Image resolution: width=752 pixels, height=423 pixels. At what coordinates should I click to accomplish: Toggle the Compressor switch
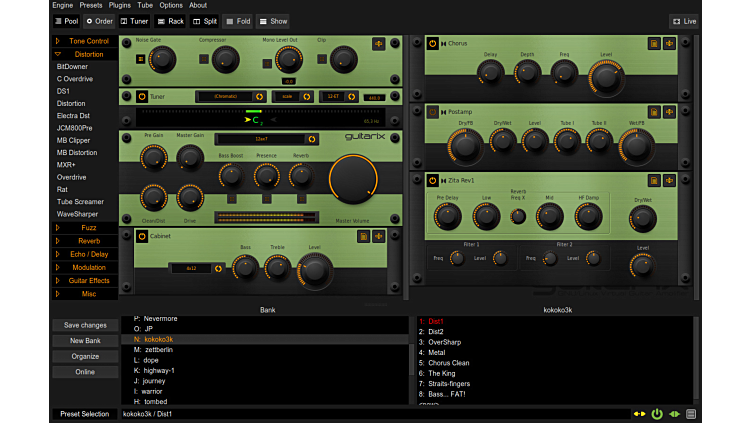(203, 60)
